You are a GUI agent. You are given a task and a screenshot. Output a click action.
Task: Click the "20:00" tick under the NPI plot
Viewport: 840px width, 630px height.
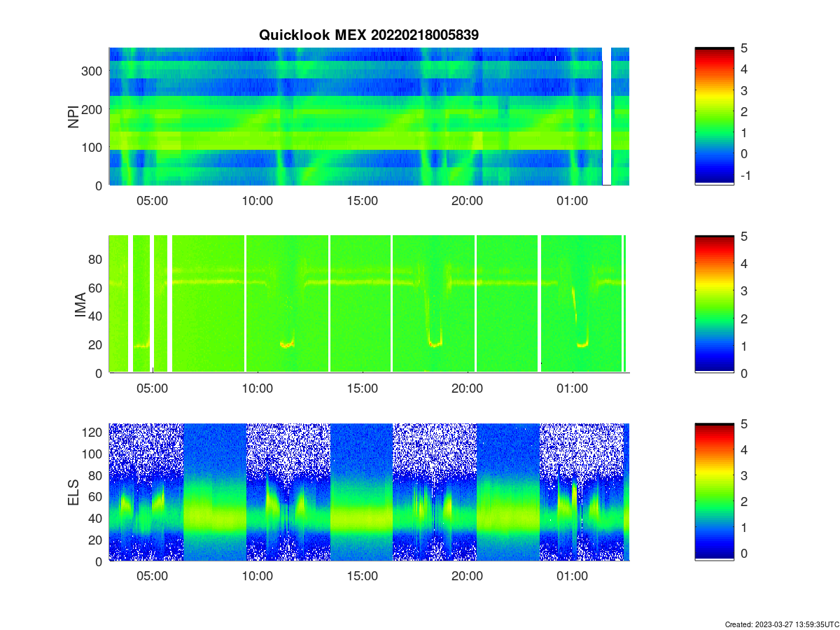[x=468, y=200]
